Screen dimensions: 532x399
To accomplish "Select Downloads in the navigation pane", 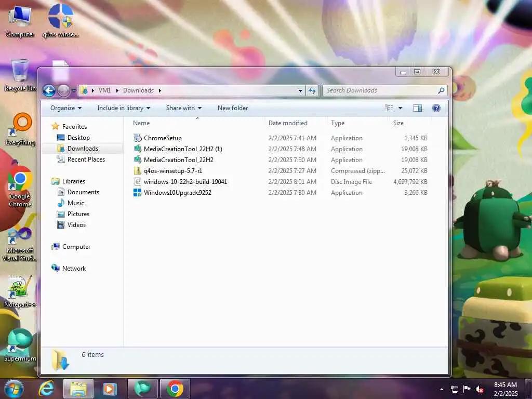I will pyautogui.click(x=83, y=149).
